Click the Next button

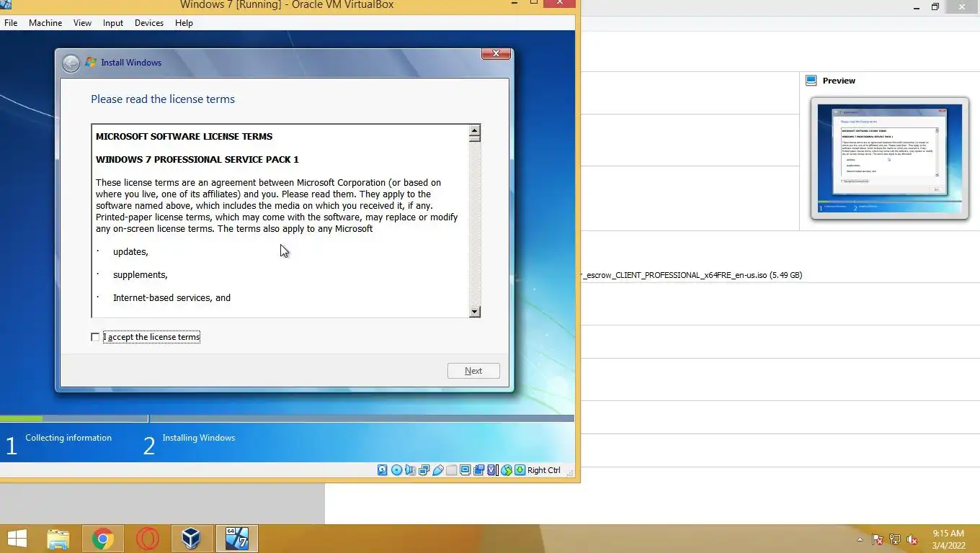pos(473,371)
